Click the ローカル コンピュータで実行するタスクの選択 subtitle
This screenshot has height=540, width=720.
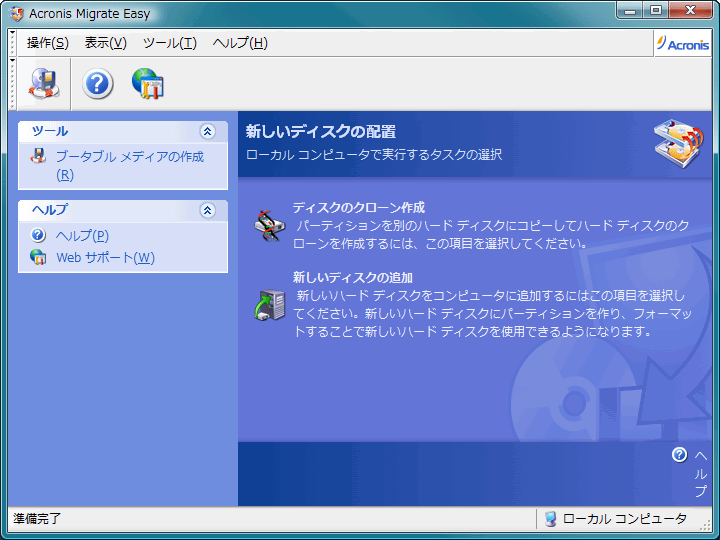pos(374,154)
